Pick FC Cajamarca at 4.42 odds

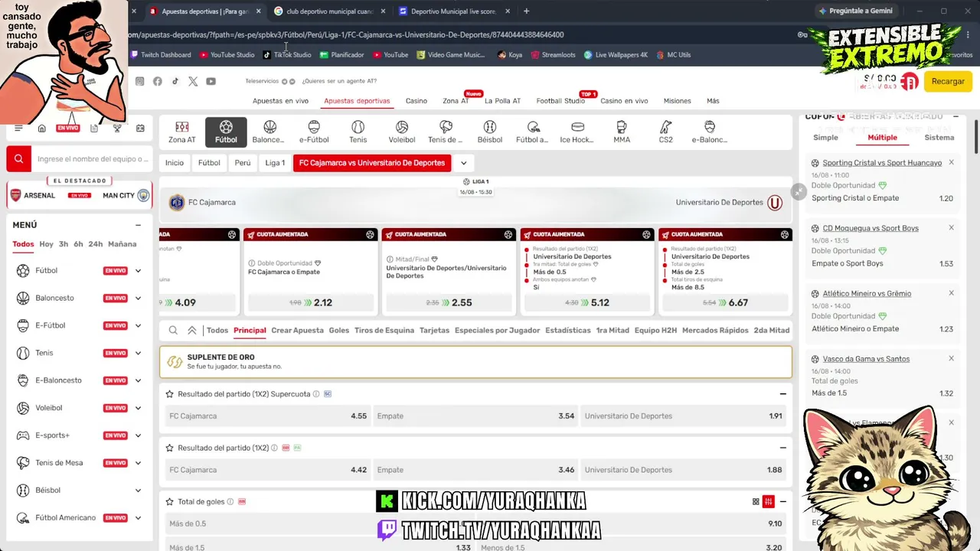click(268, 470)
